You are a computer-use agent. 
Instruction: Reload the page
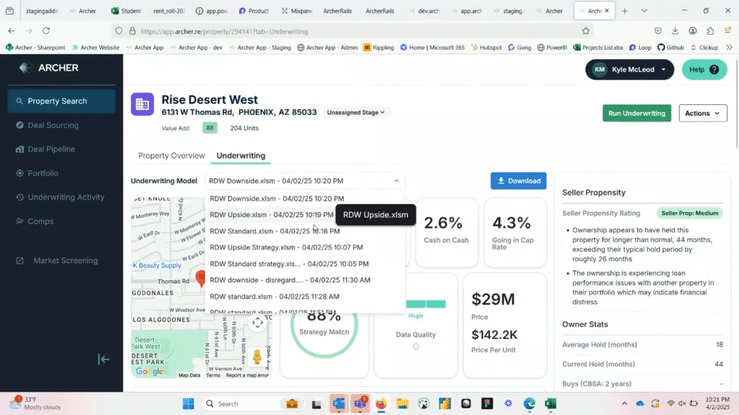(x=46, y=31)
